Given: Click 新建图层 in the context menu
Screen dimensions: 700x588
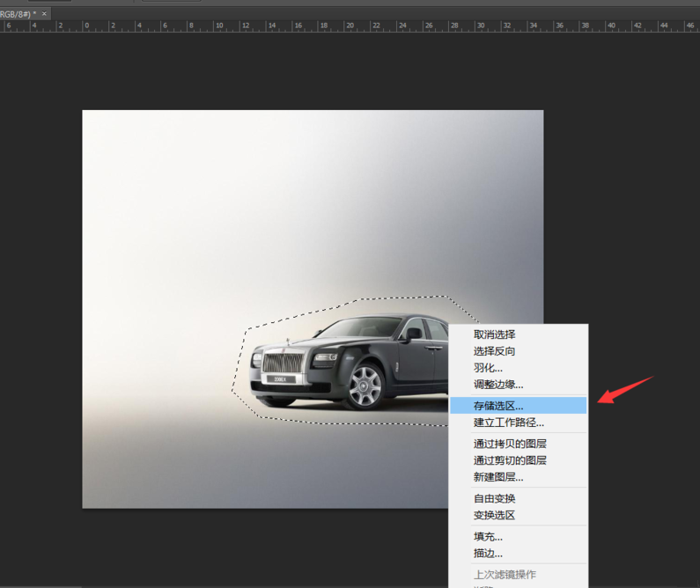Looking at the screenshot, I should pyautogui.click(x=498, y=477).
